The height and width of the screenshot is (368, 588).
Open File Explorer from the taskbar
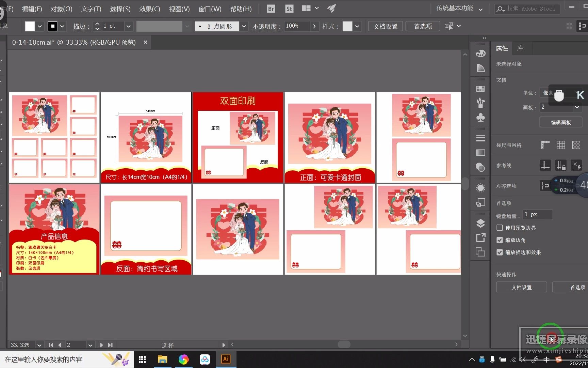click(x=163, y=359)
